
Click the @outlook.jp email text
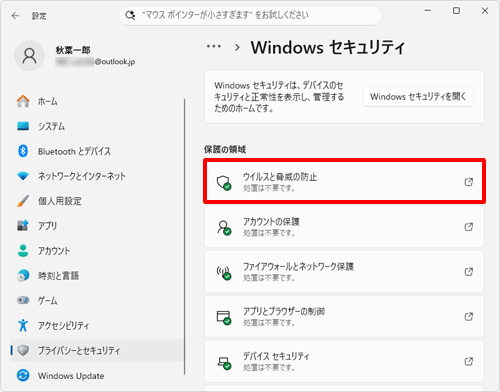tap(115, 62)
